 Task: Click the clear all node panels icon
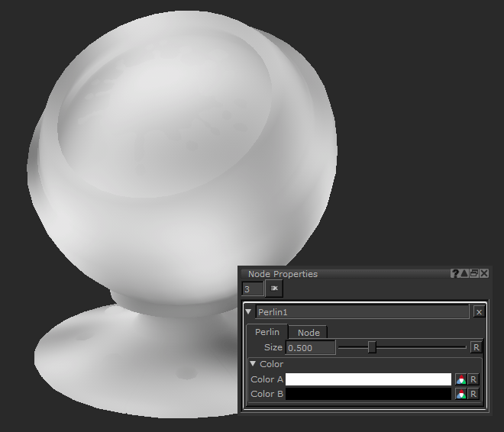pos(273,289)
